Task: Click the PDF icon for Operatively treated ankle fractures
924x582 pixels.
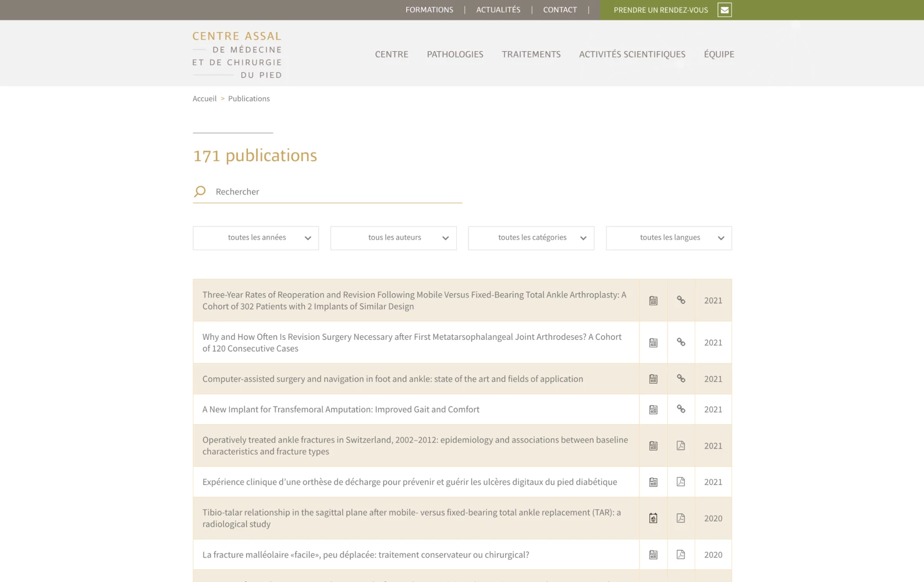Action: pos(681,446)
